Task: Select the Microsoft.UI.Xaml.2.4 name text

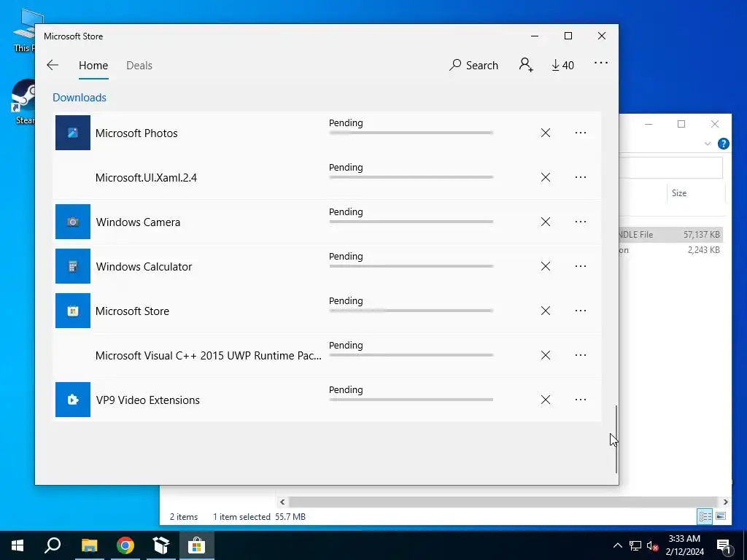Action: [x=146, y=178]
